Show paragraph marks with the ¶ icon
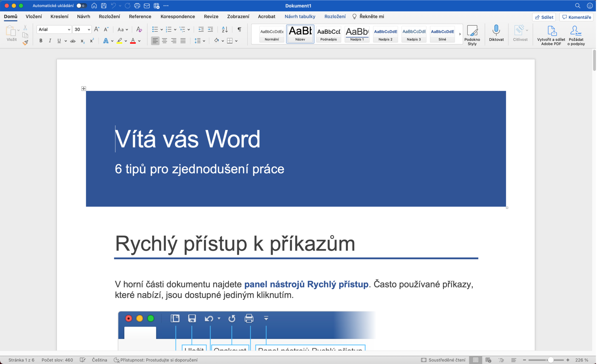 coord(239,29)
